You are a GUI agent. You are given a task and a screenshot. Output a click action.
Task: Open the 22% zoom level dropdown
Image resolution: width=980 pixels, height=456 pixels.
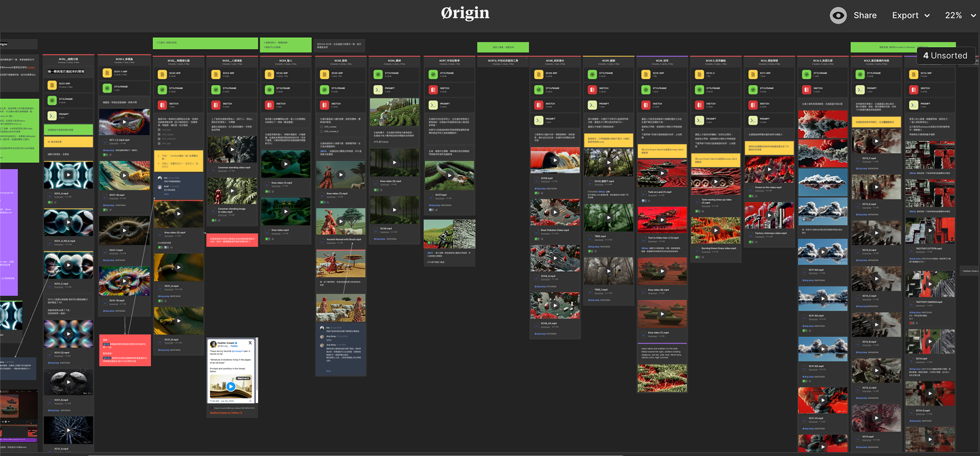tap(960, 15)
